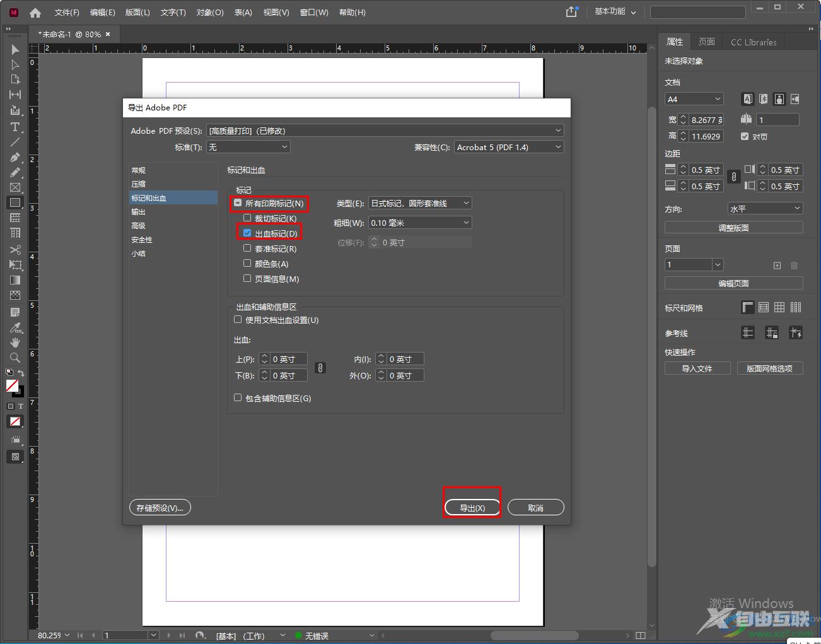Viewport: 821px width, 644px height.
Task: Open the 文件(F) menu
Action: (x=67, y=13)
